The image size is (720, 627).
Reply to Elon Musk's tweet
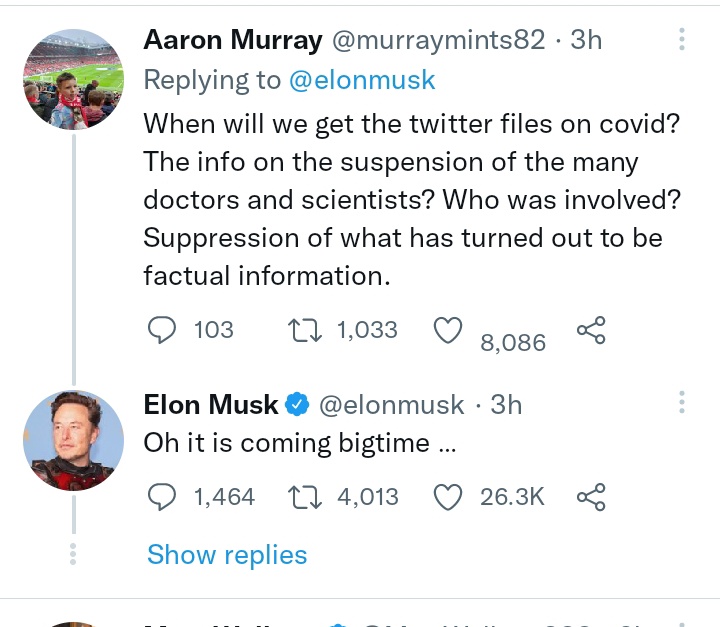pyautogui.click(x=161, y=496)
